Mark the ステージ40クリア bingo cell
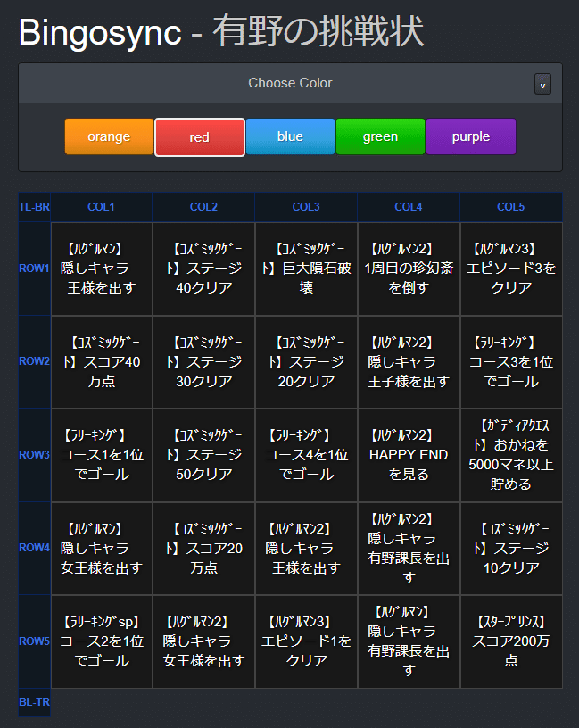Image resolution: width=579 pixels, height=728 pixels. [203, 269]
